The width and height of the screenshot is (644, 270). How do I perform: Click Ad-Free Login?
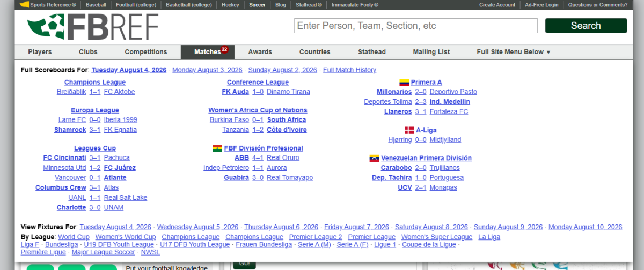tap(541, 5)
